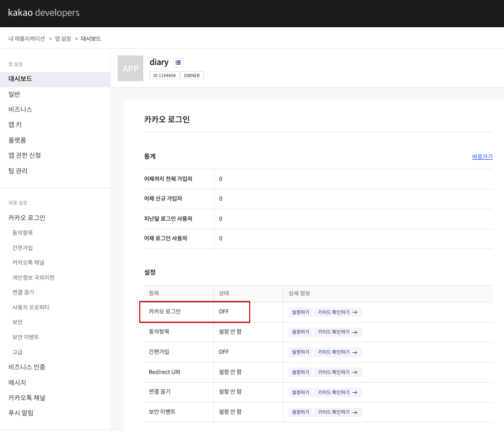Go to 앱 설정 breadcrumb
The height and width of the screenshot is (431, 504).
click(63, 38)
